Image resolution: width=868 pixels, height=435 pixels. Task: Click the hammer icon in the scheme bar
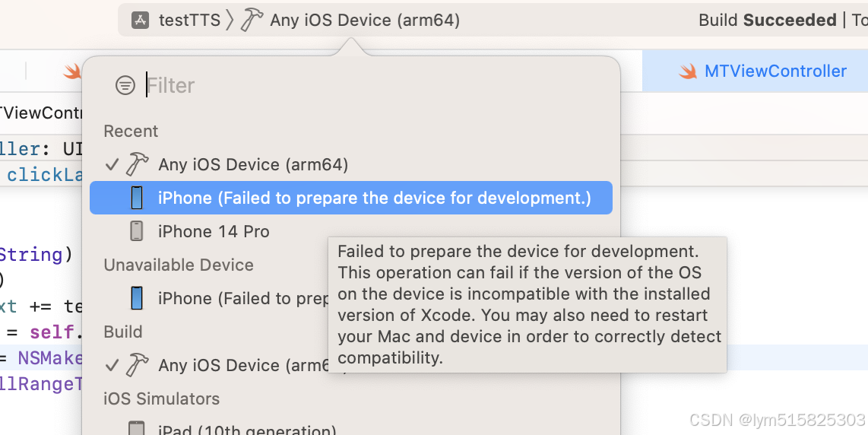(x=252, y=20)
